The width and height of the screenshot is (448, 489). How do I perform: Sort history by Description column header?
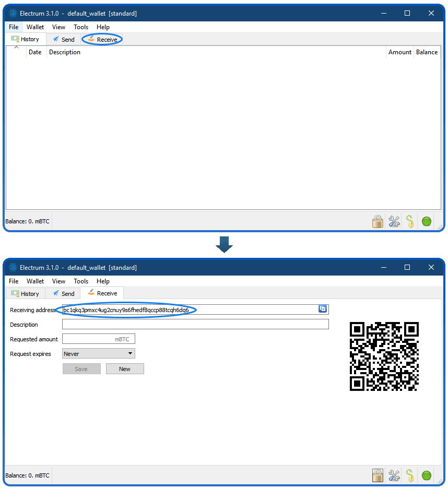point(216,52)
